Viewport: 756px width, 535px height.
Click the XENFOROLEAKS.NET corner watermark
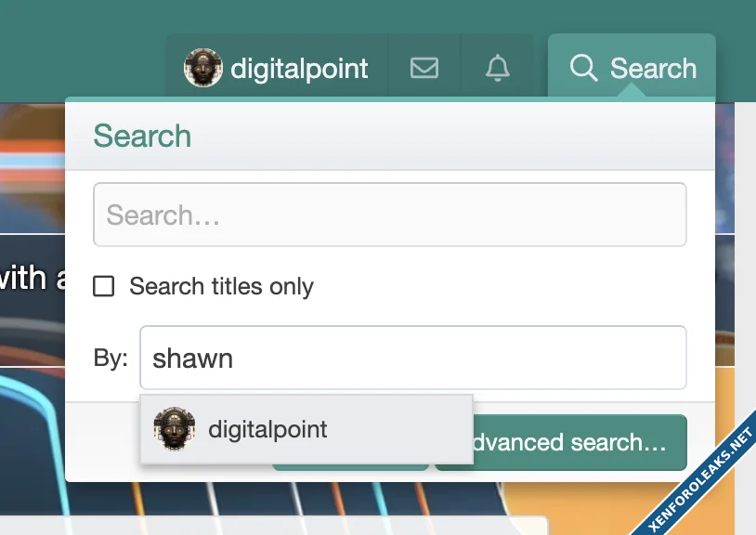[701, 483]
